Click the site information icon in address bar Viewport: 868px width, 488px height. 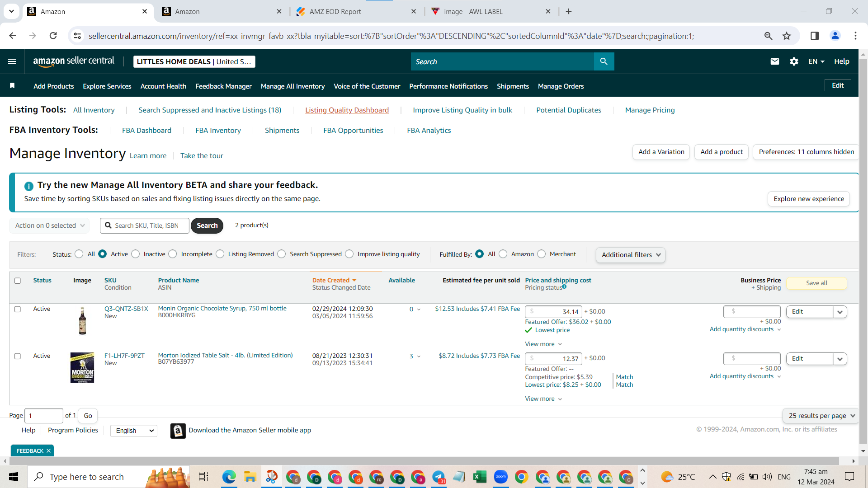[77, 36]
